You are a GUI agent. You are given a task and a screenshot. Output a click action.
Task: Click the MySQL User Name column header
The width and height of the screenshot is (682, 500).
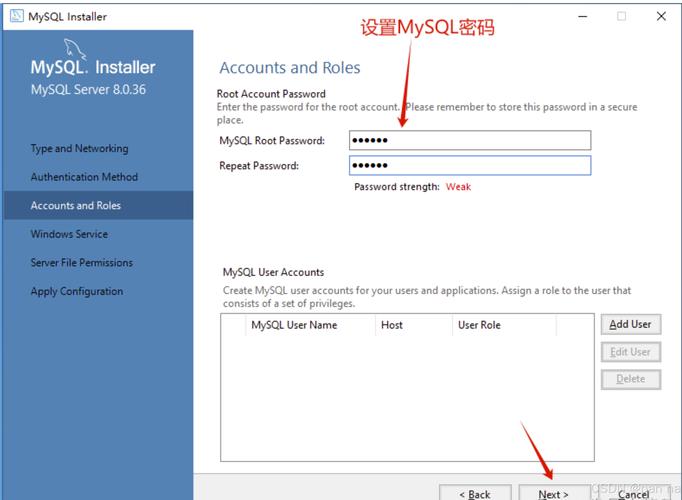pos(294,325)
